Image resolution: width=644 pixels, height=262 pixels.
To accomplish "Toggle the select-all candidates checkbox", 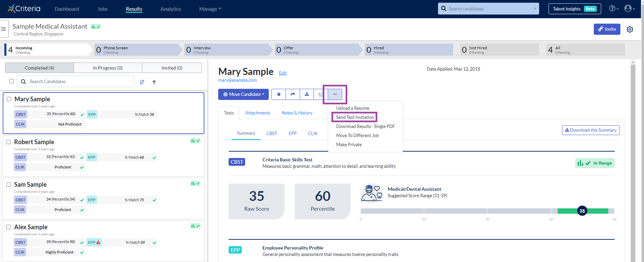I will [x=12, y=81].
